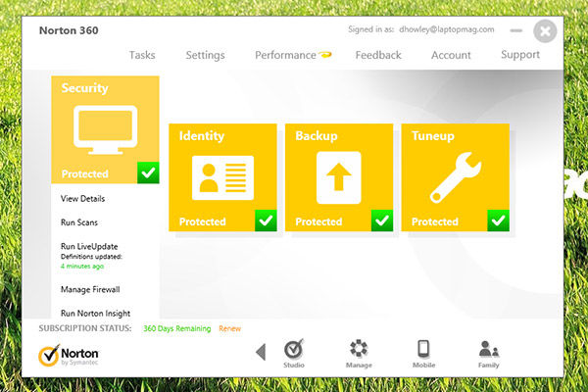Click the 'Norton 360' window title
Viewport: 588px width, 392px height.
[69, 30]
